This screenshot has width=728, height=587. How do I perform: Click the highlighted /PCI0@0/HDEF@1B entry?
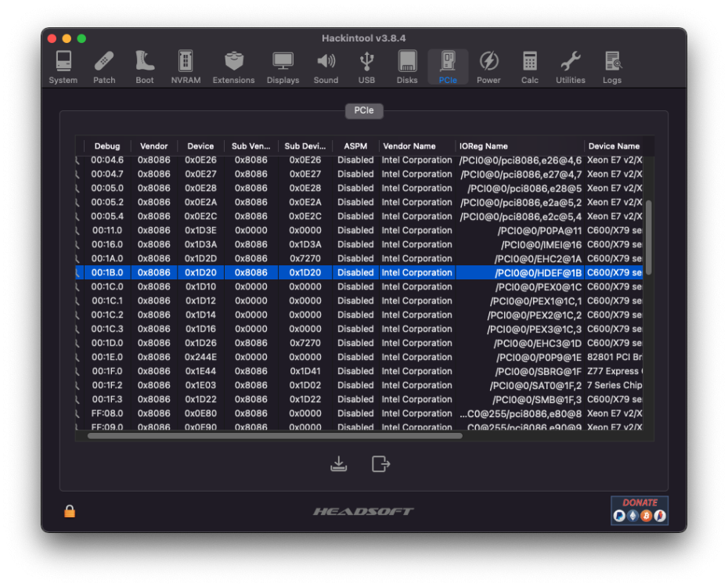pos(538,273)
